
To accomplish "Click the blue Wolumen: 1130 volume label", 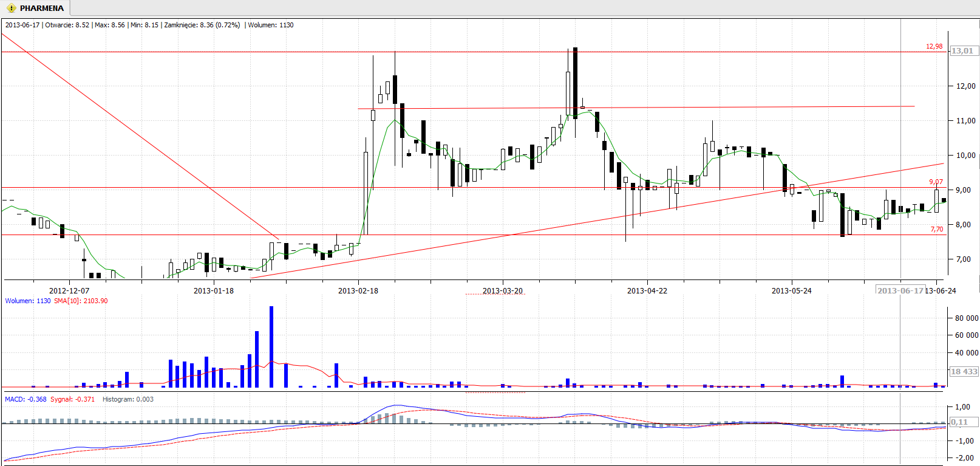I will point(28,301).
